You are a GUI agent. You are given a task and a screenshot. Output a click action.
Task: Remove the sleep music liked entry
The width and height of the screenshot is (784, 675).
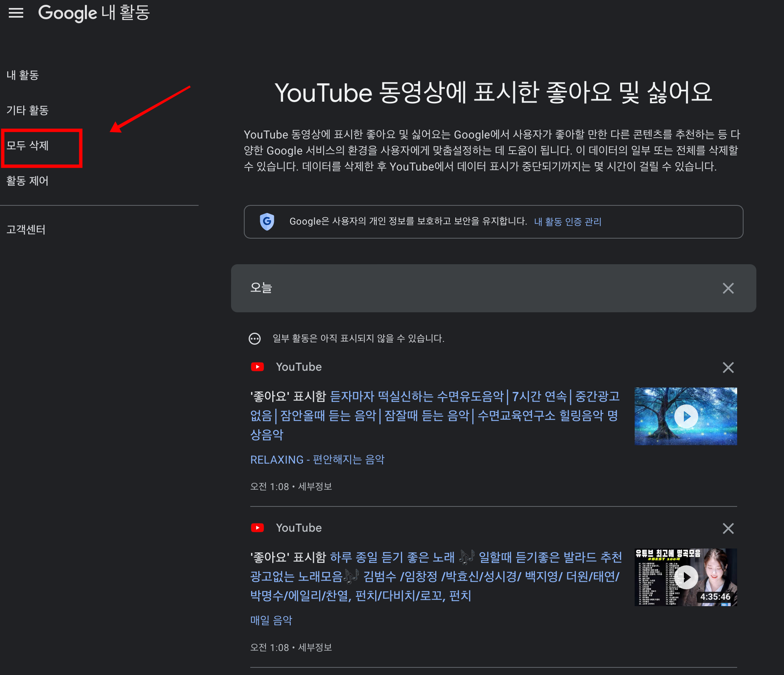pyautogui.click(x=728, y=368)
